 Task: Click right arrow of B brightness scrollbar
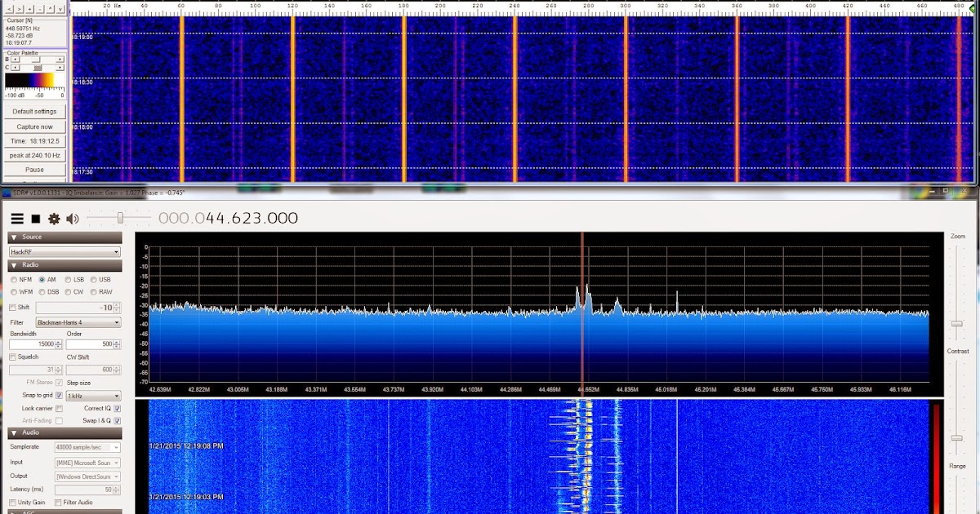click(x=60, y=60)
